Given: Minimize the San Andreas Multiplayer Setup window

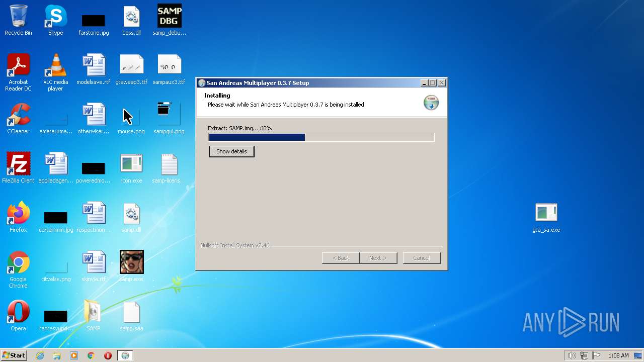Looking at the screenshot, I should click(424, 83).
